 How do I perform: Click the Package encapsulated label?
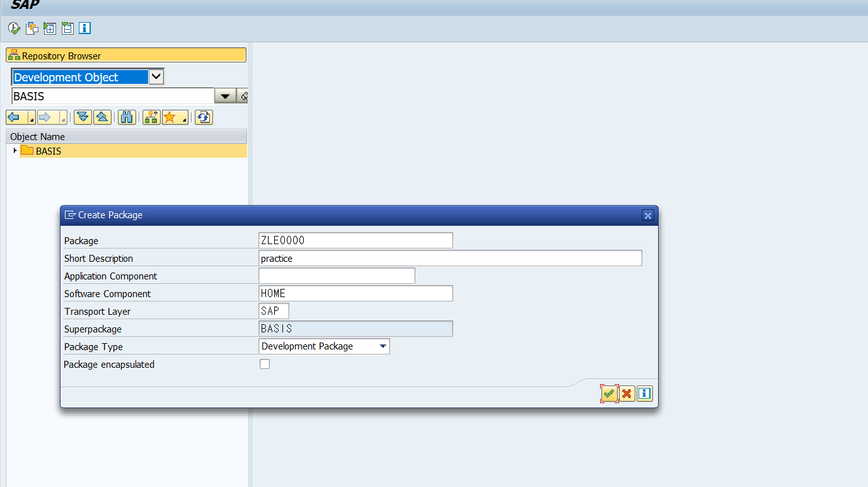(x=109, y=365)
